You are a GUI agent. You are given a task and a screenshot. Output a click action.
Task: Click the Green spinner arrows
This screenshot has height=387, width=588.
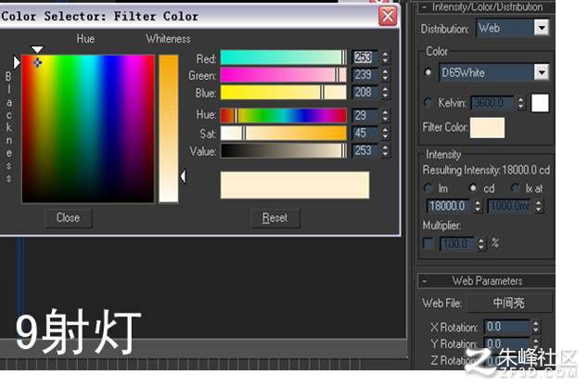coord(385,74)
